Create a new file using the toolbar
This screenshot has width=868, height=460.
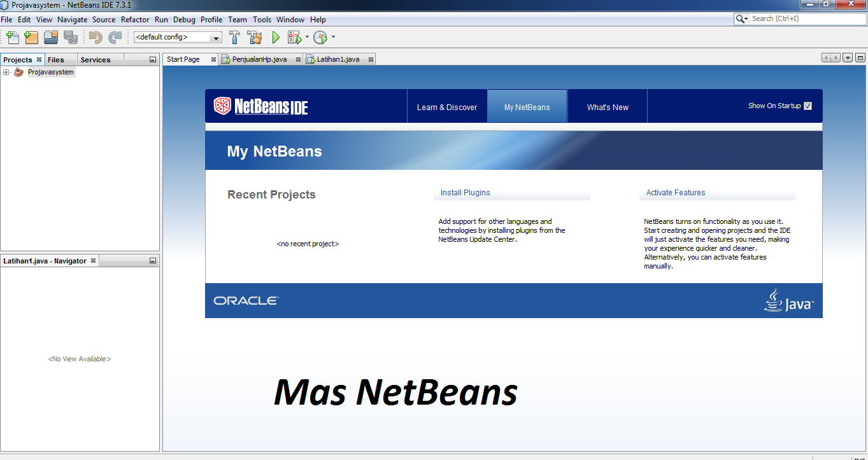(11, 37)
